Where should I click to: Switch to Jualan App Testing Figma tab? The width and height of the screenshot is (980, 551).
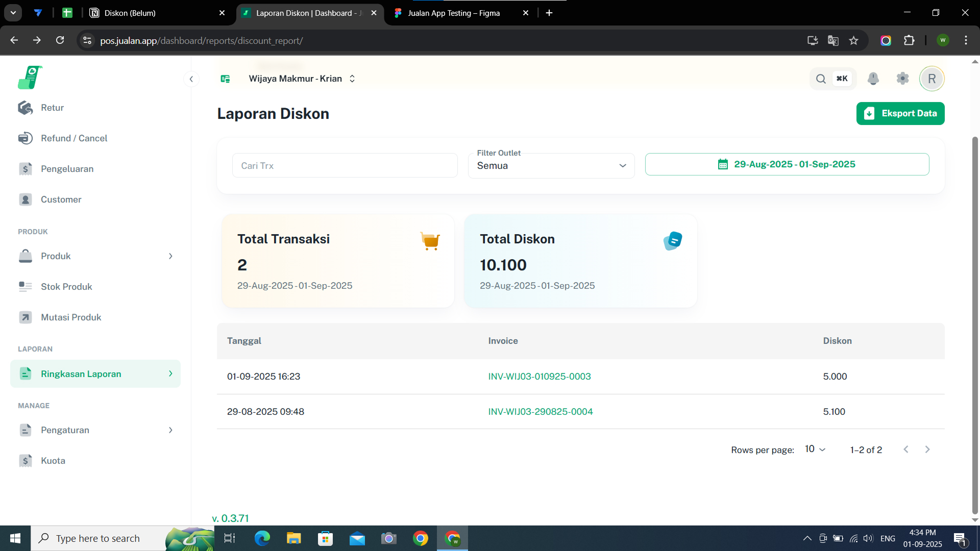454,13
